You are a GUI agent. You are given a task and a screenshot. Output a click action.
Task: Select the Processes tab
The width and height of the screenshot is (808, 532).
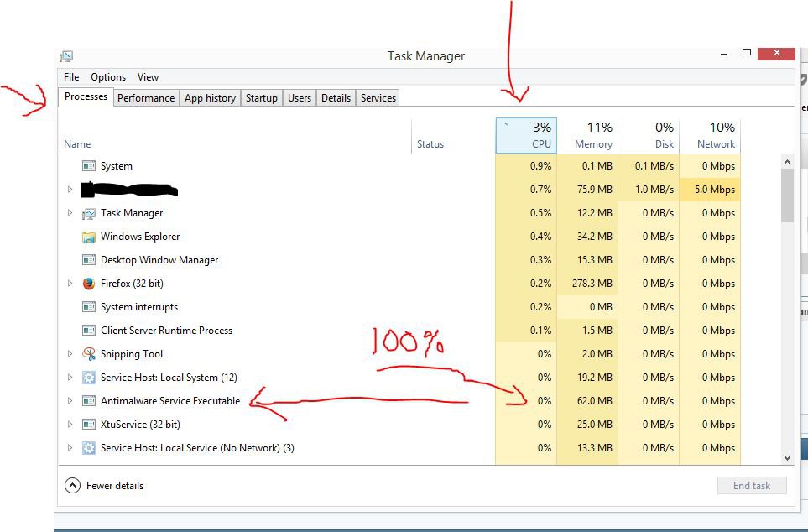pyautogui.click(x=86, y=96)
